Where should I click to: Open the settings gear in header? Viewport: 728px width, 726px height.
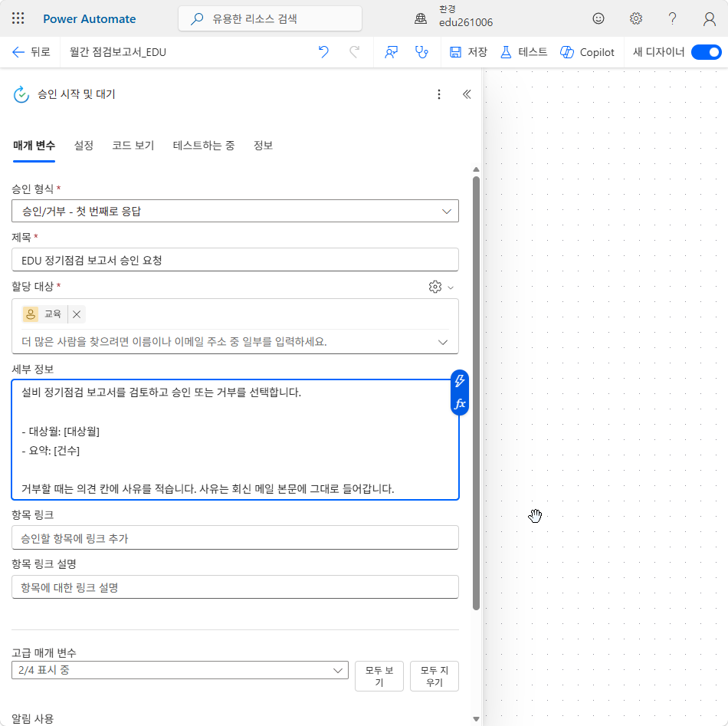(635, 18)
